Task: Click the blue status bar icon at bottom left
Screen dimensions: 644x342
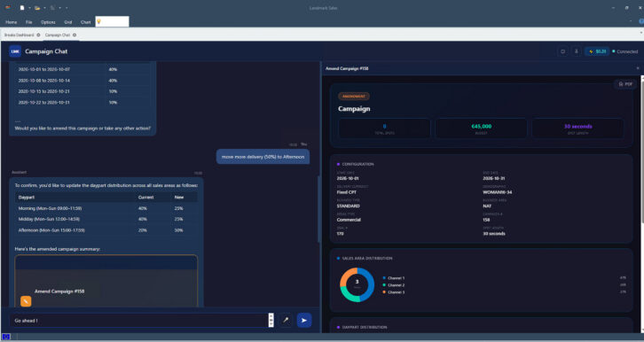Action: [6, 337]
